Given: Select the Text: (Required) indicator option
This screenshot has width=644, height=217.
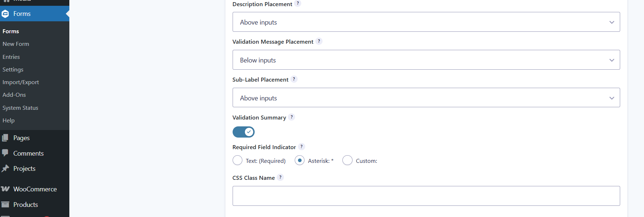Looking at the screenshot, I should pyautogui.click(x=237, y=160).
